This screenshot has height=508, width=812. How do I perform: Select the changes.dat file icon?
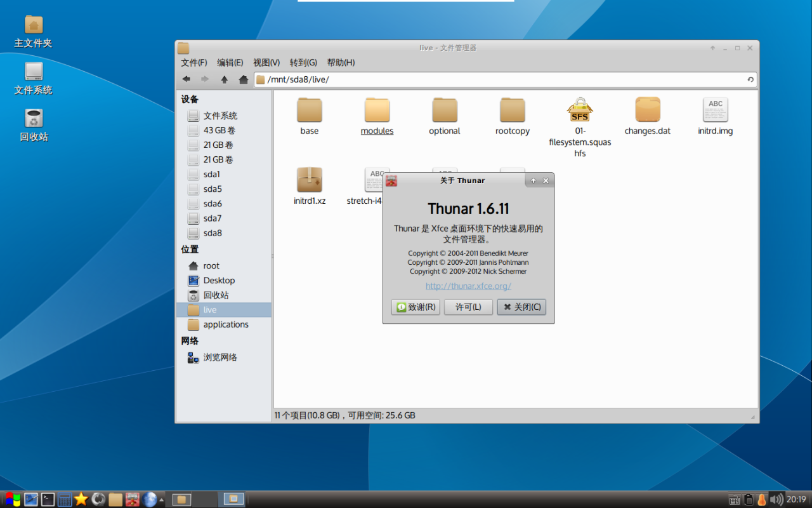(x=648, y=110)
